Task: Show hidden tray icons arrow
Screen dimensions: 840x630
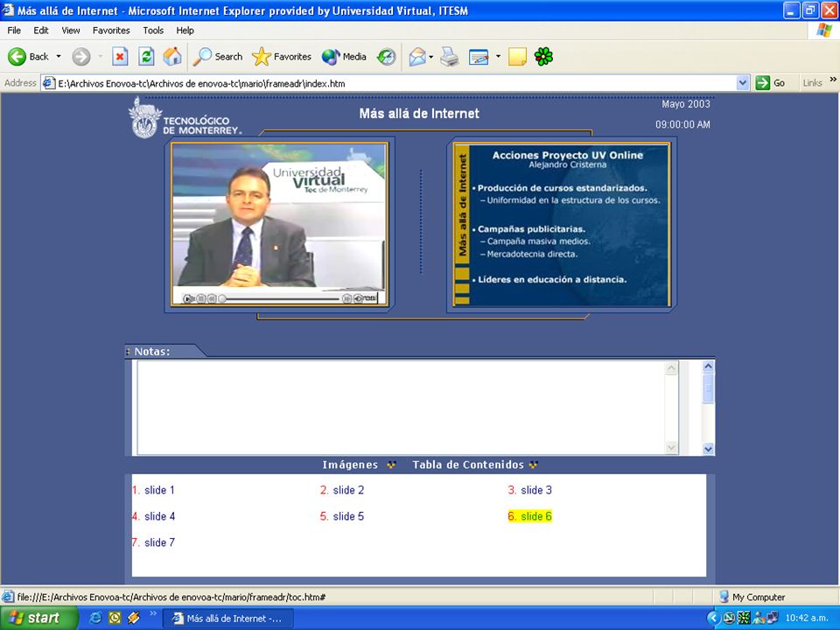Action: (712, 619)
